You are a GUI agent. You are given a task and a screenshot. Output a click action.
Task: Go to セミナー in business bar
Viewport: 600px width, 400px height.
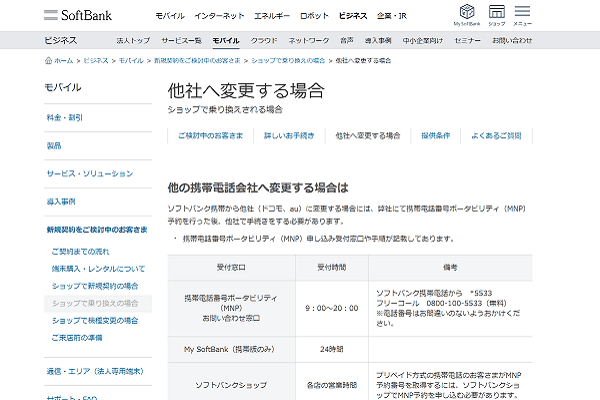(467, 40)
